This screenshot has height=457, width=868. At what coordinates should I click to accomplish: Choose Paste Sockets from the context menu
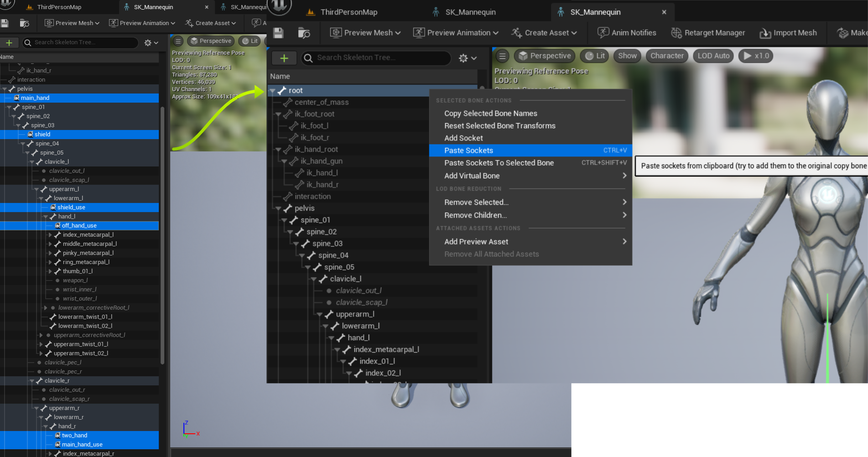tap(468, 151)
